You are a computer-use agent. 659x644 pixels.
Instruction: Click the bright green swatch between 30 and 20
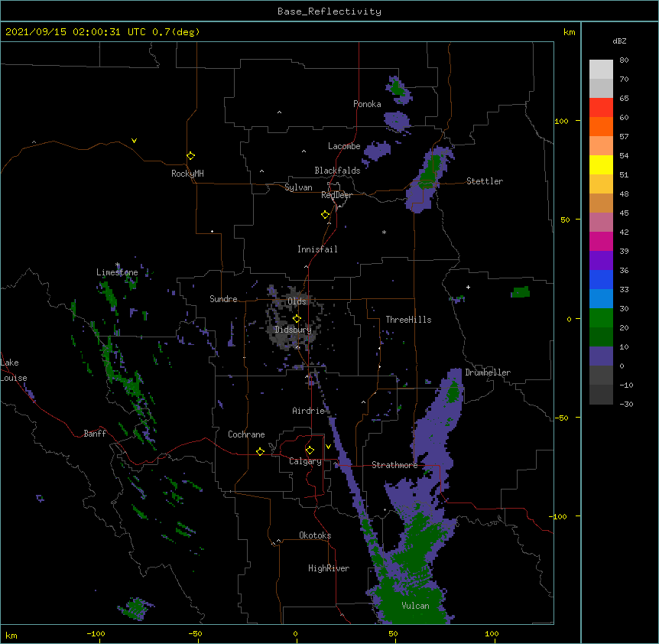tap(601, 318)
